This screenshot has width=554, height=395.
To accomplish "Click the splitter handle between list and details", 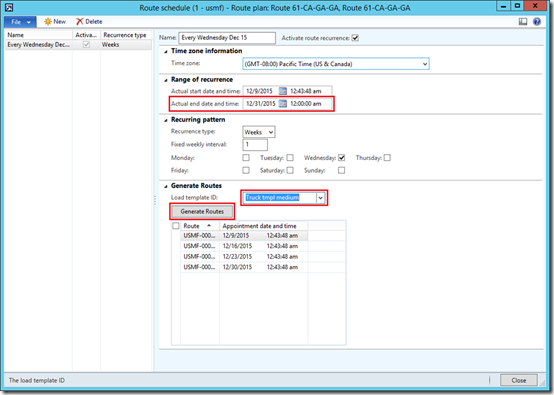I will (x=155, y=200).
